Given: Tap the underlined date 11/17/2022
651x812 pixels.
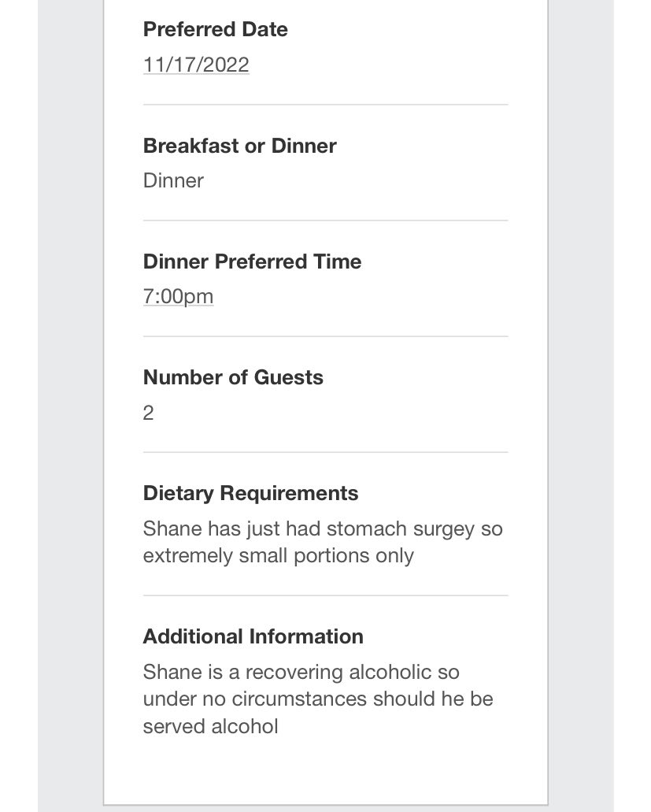Looking at the screenshot, I should click(x=196, y=65).
